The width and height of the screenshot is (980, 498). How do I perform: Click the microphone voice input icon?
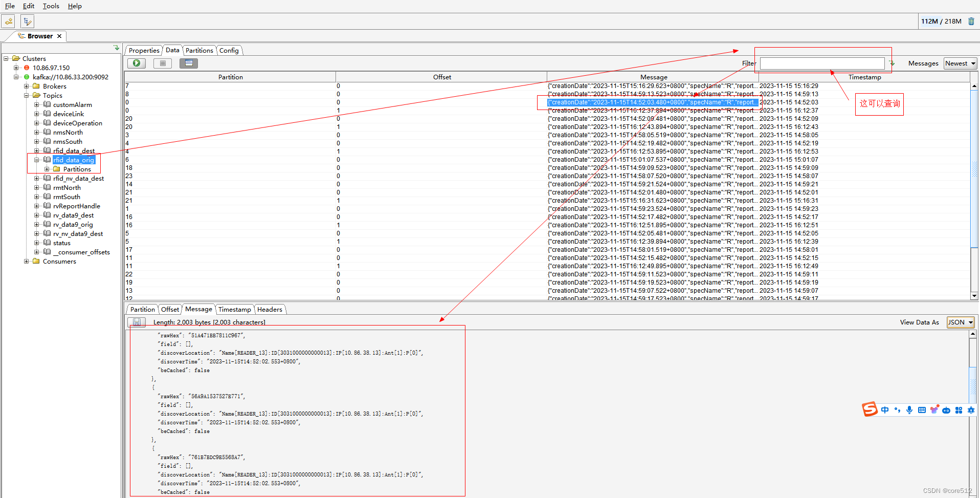click(909, 410)
